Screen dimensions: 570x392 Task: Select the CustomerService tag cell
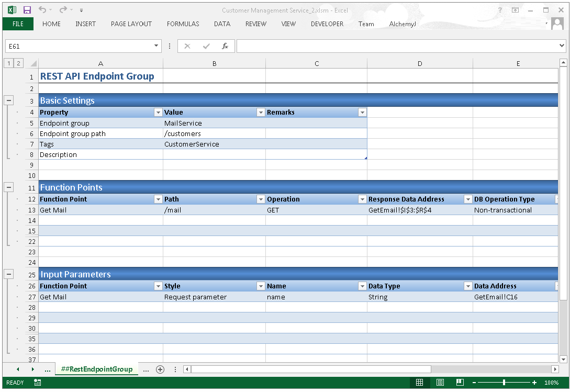pyautogui.click(x=214, y=144)
